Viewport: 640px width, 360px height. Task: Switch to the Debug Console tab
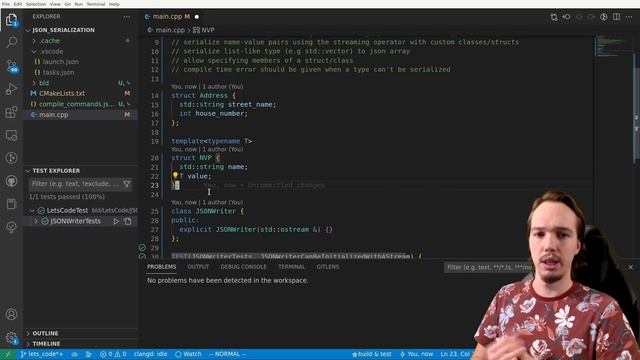click(243, 267)
